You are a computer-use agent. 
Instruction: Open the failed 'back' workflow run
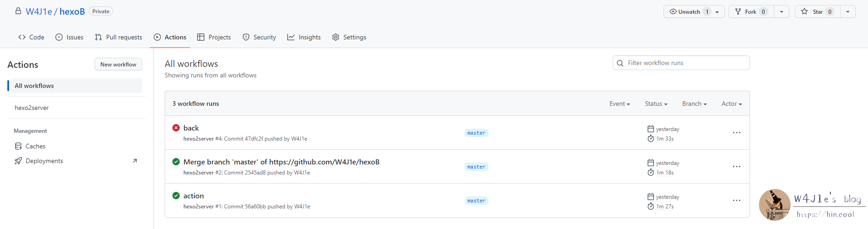coord(191,128)
